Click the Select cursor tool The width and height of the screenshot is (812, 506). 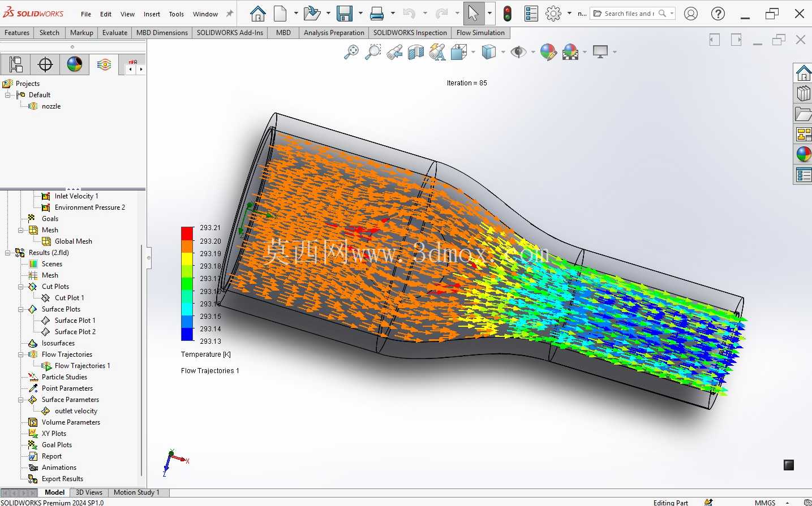[474, 14]
